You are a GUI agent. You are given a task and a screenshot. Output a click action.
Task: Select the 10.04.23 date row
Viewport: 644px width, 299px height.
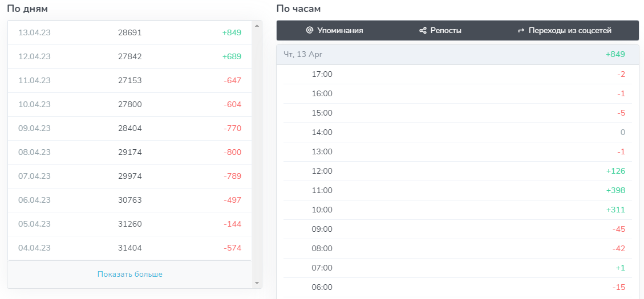pos(130,105)
